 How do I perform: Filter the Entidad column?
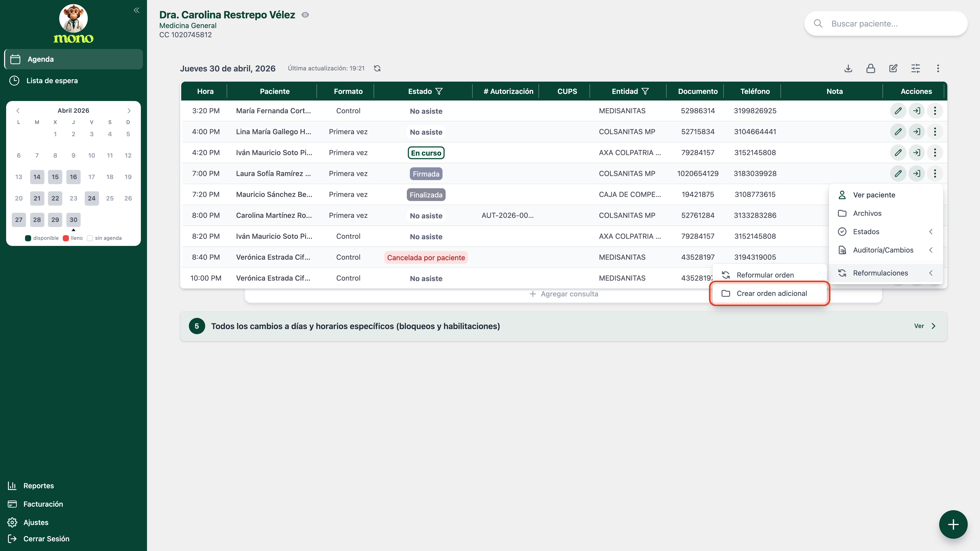[645, 91]
